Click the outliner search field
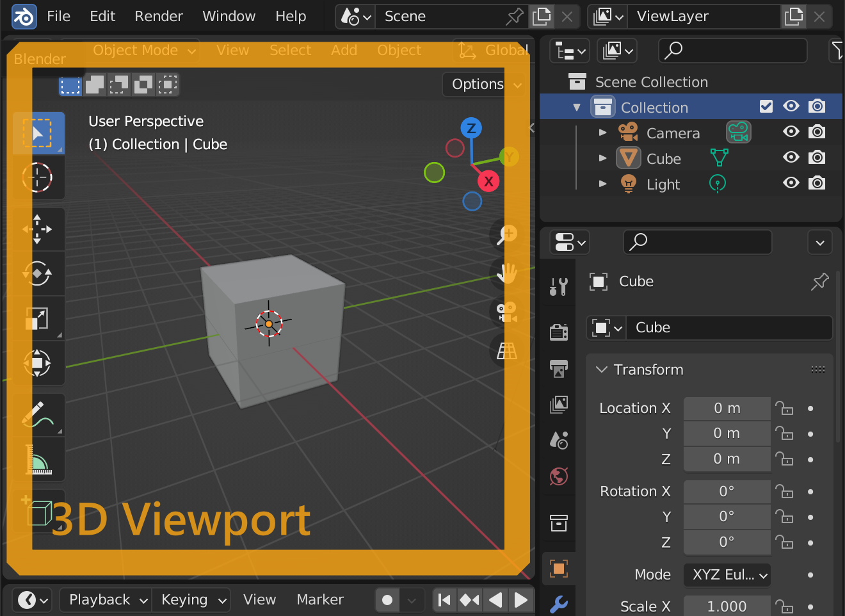Screen dimensions: 845x616 [733, 51]
